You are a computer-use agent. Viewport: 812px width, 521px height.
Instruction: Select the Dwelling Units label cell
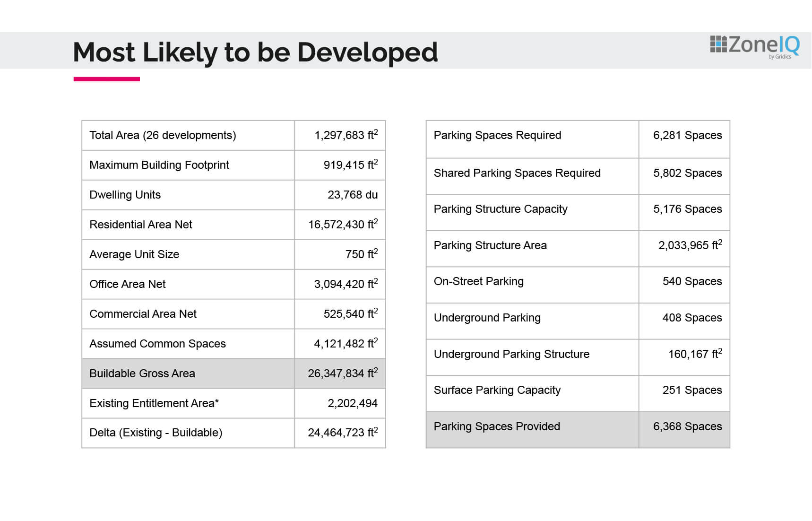pyautogui.click(x=188, y=195)
